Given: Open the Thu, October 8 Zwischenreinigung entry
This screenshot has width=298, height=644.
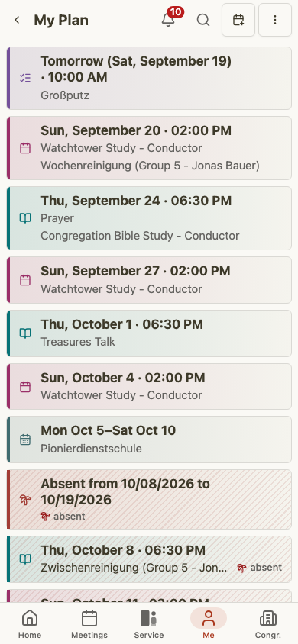Looking at the screenshot, I should point(149,559).
